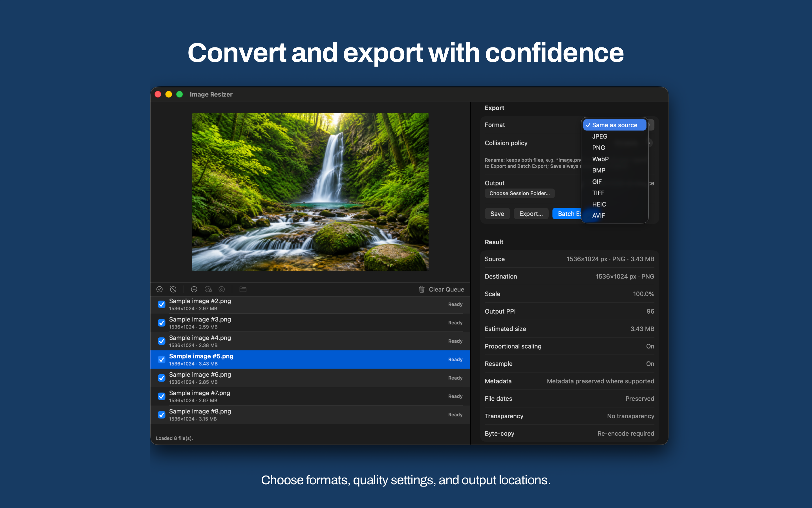Uncheck Sample image #2.png checkbox

click(161, 305)
